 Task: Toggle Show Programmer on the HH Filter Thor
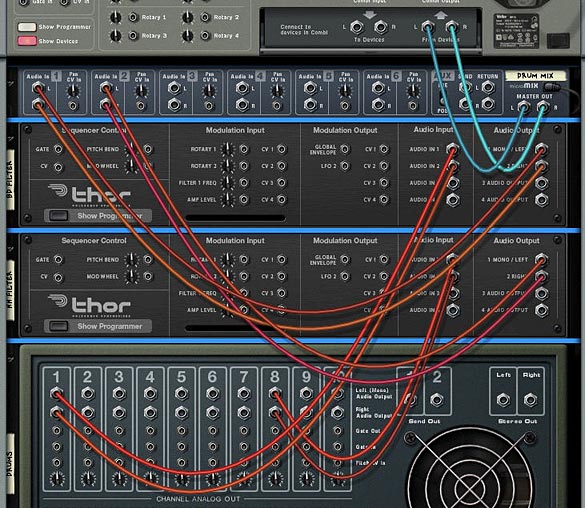click(x=59, y=326)
